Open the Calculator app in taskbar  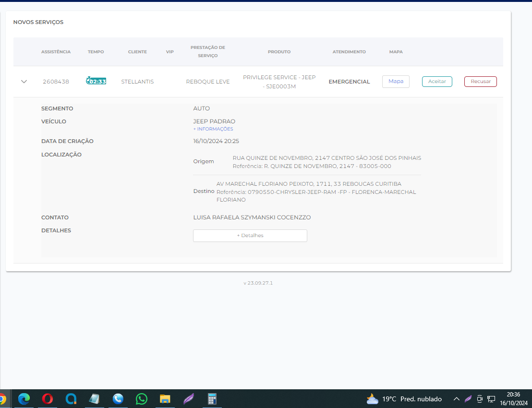212,398
